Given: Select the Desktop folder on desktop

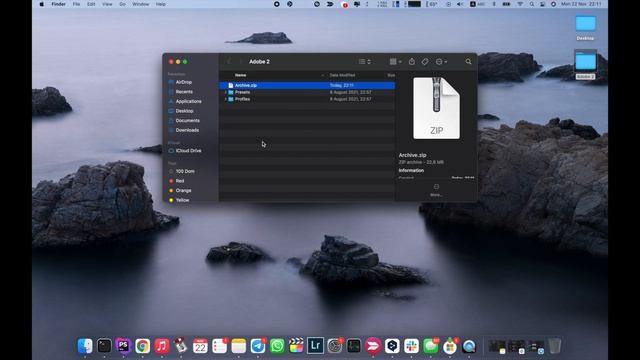Looking at the screenshot, I should (585, 28).
